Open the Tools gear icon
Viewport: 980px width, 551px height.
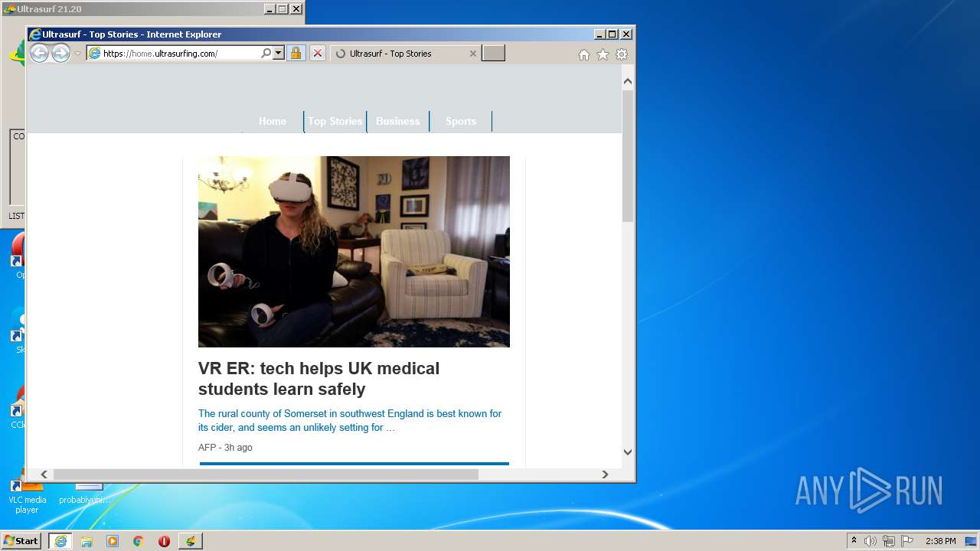pyautogui.click(x=622, y=54)
